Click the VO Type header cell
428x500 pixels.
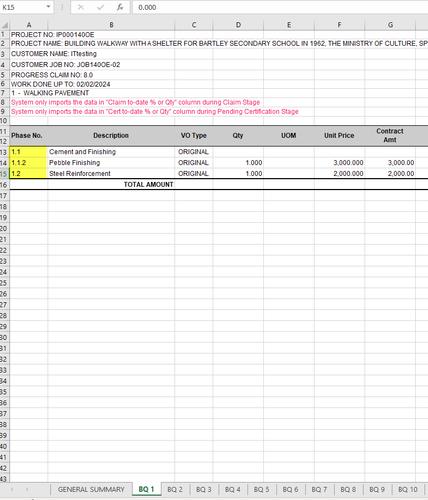(194, 136)
